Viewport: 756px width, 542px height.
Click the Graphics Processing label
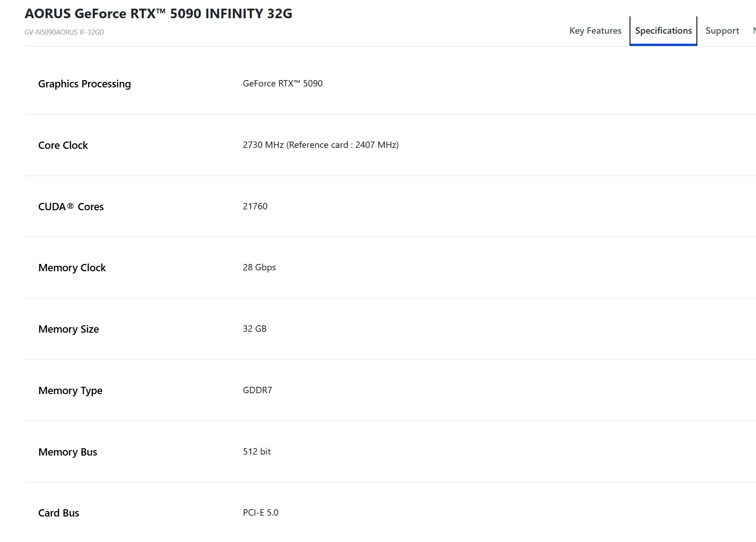pos(85,84)
